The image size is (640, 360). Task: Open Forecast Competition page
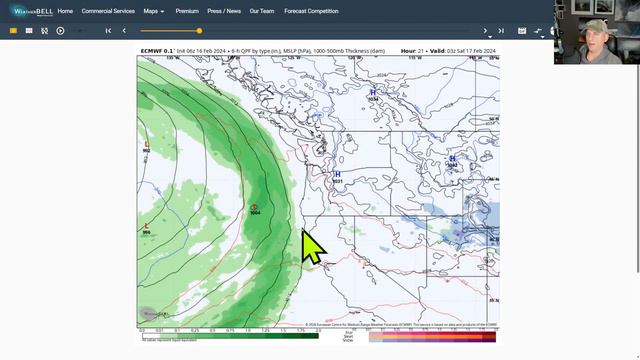[311, 11]
